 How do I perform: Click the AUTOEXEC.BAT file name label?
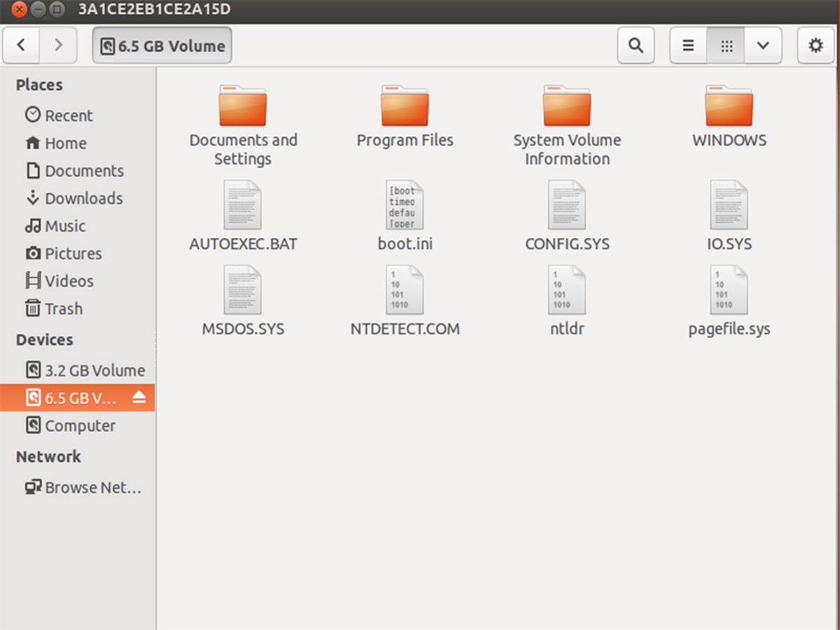243,244
